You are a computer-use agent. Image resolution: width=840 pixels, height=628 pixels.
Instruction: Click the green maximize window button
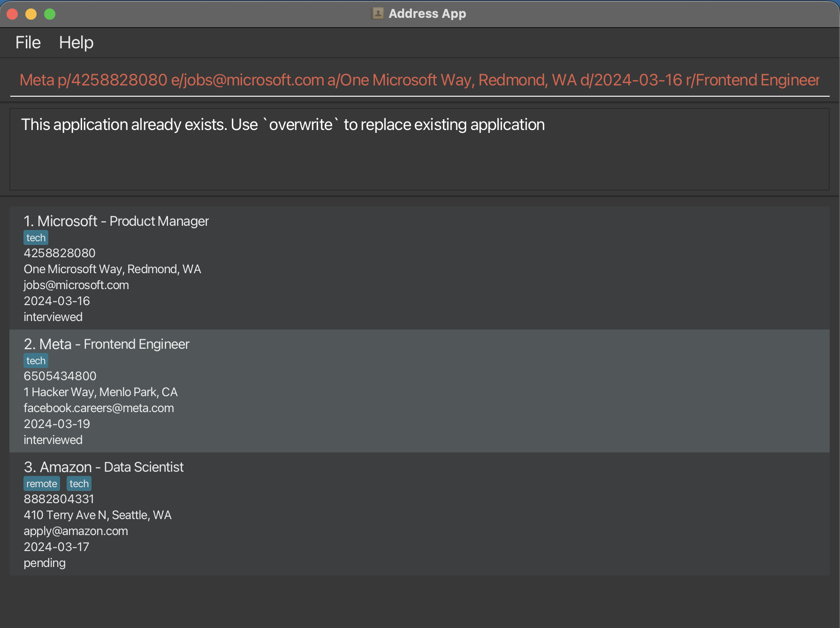[x=50, y=14]
